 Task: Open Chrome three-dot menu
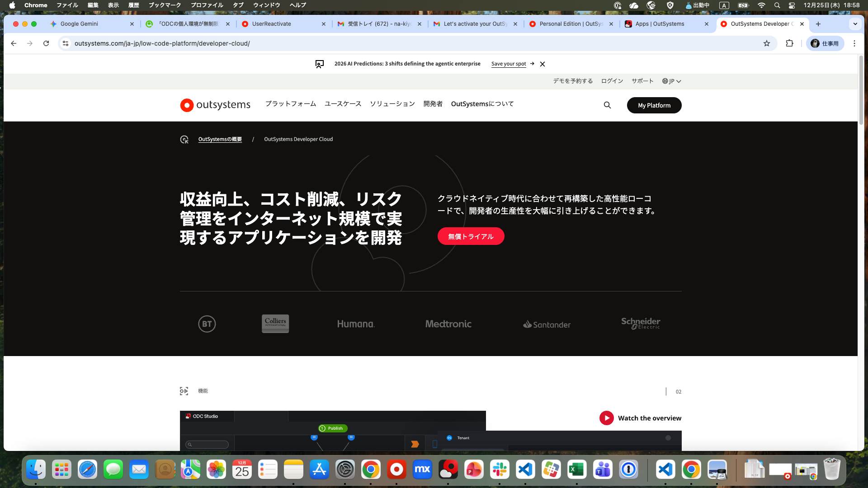854,43
